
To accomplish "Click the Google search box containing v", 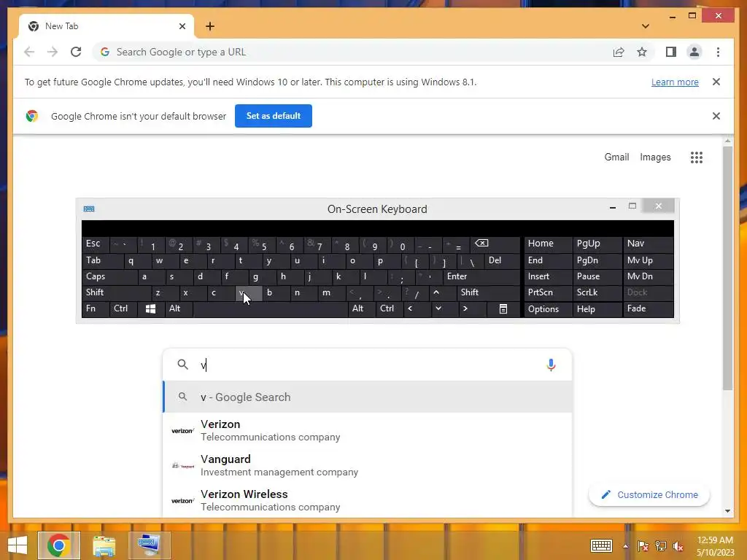I will (368, 365).
